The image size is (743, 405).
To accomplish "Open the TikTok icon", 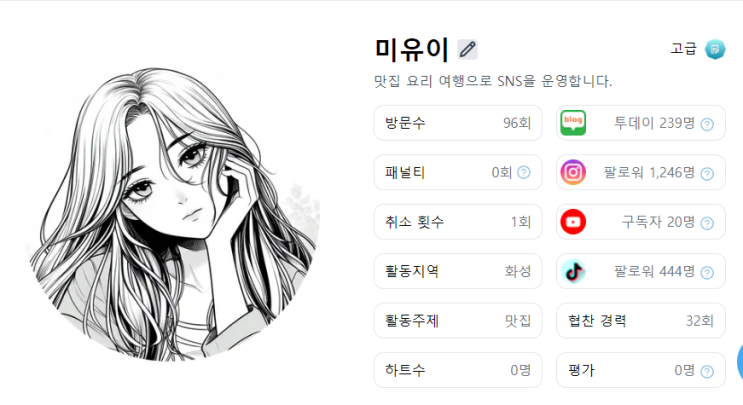I will [x=573, y=271].
